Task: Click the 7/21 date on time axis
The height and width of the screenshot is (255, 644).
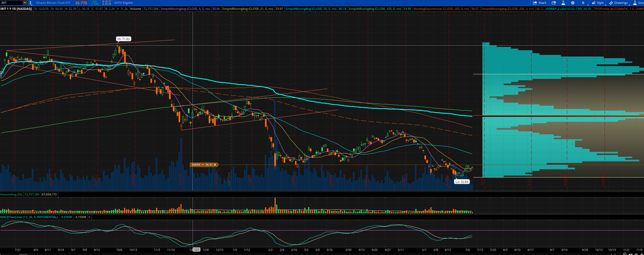Action: tap(19, 250)
